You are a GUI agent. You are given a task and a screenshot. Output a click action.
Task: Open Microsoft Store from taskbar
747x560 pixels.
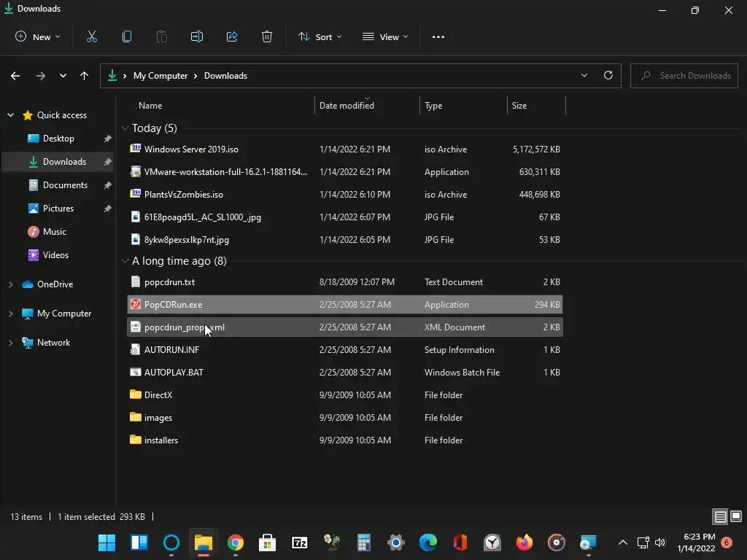tap(267, 542)
